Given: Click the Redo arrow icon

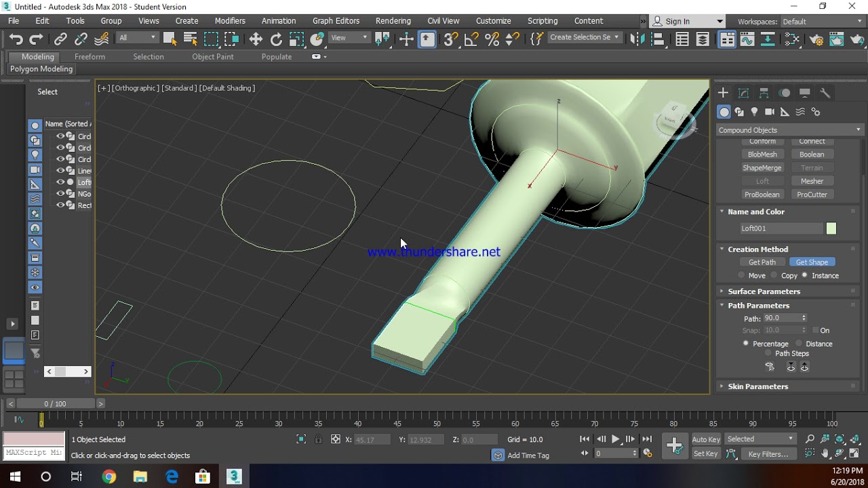Looking at the screenshot, I should click(37, 39).
